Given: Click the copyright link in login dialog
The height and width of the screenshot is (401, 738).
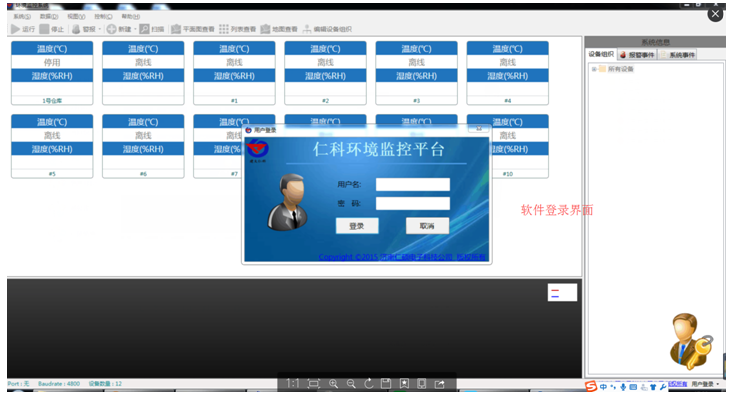Looking at the screenshot, I should pos(402,257).
